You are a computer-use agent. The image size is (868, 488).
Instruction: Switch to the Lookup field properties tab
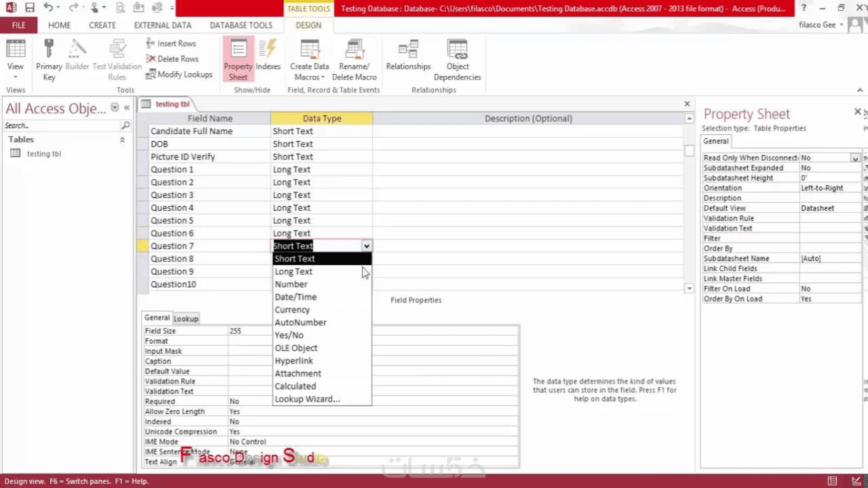(x=186, y=318)
